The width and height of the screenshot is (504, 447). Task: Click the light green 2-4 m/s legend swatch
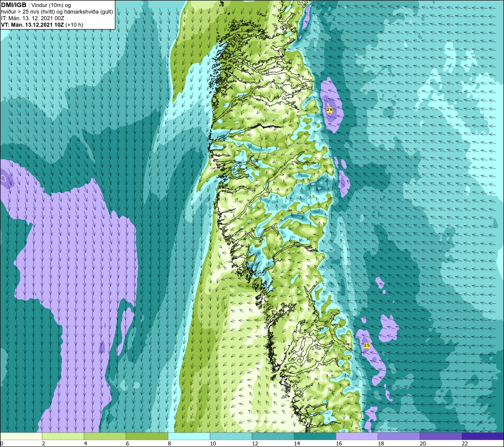pos(63,436)
